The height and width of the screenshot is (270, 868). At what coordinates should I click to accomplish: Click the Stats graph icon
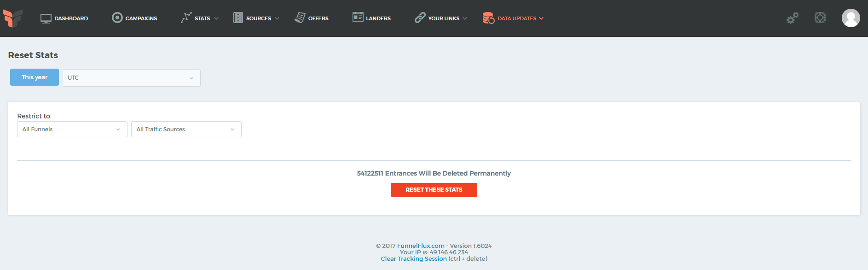186,18
